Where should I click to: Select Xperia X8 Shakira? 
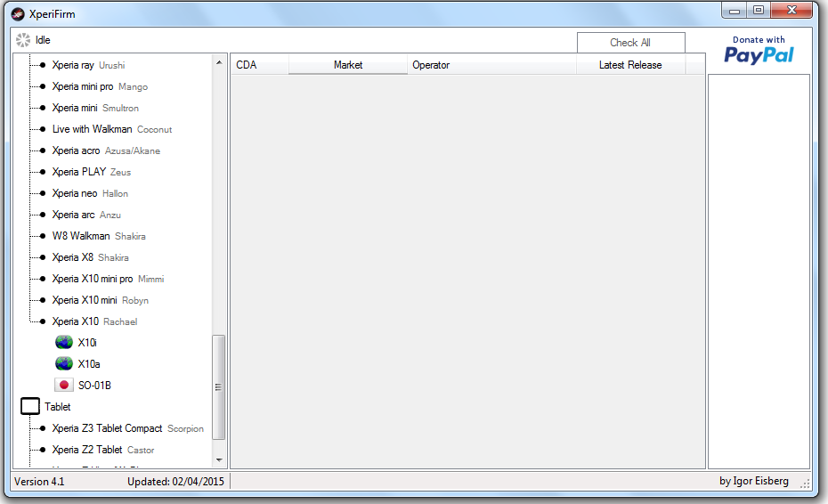90,257
